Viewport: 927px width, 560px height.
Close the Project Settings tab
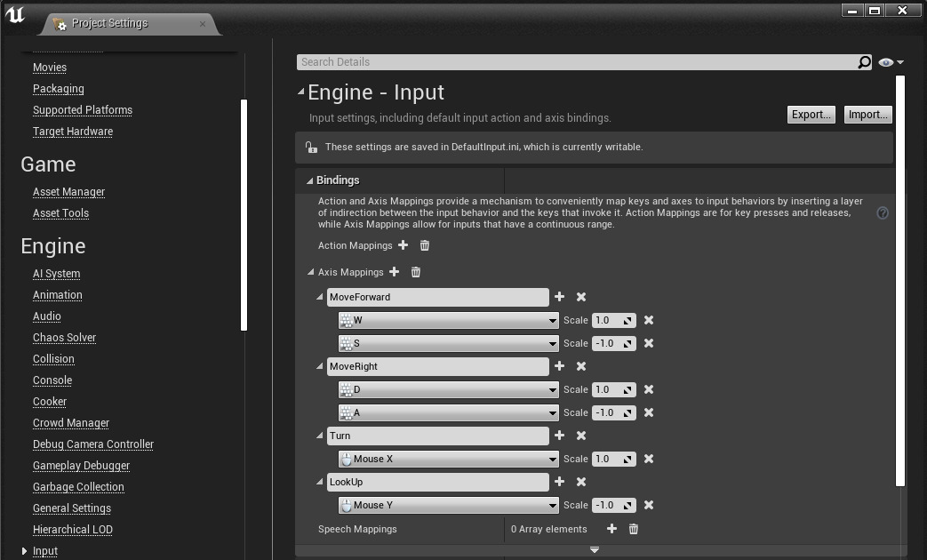[203, 24]
